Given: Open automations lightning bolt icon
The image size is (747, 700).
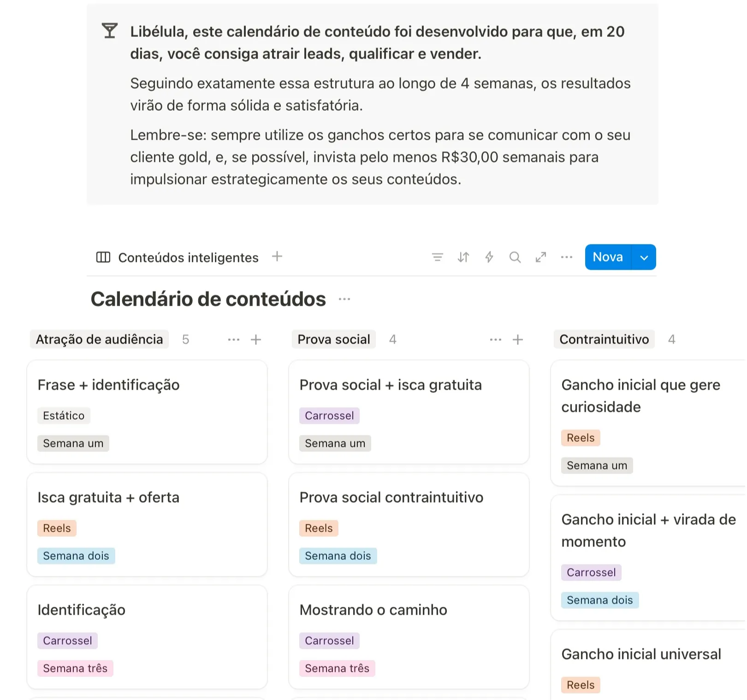Looking at the screenshot, I should 489,257.
